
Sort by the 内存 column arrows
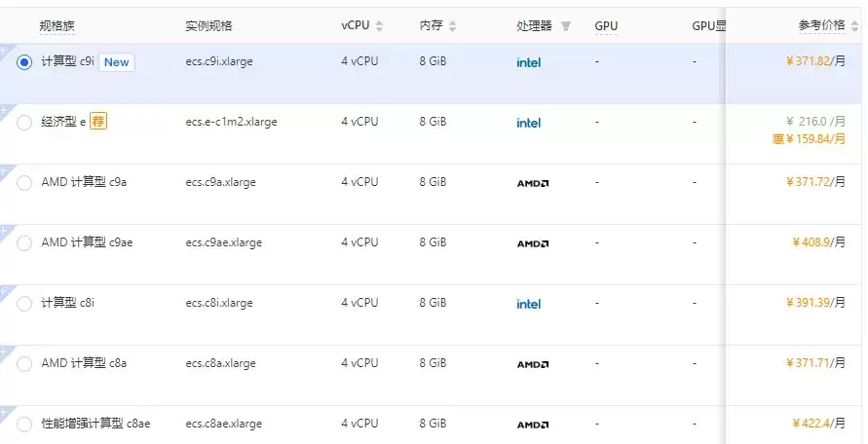tap(452, 26)
